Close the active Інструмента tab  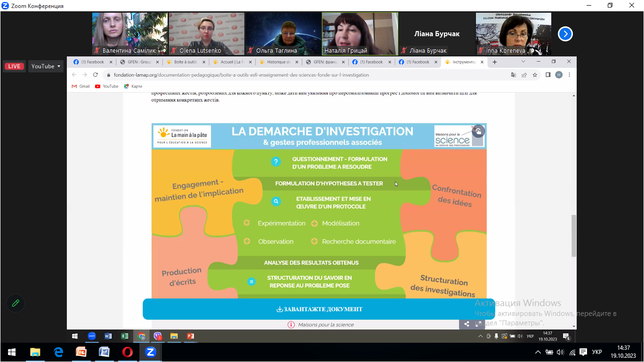pos(482,62)
